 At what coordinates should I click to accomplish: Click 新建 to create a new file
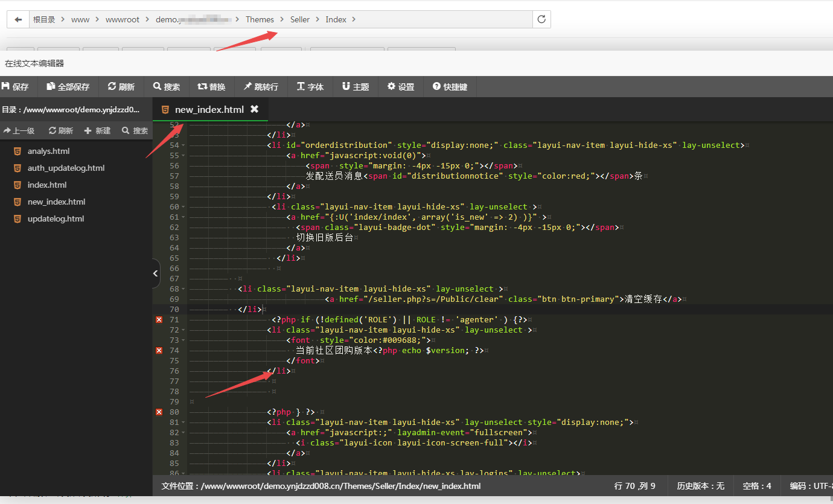(x=97, y=130)
